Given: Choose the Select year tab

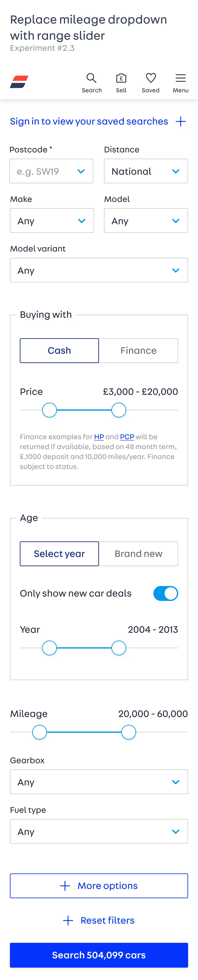Looking at the screenshot, I should coord(59,553).
